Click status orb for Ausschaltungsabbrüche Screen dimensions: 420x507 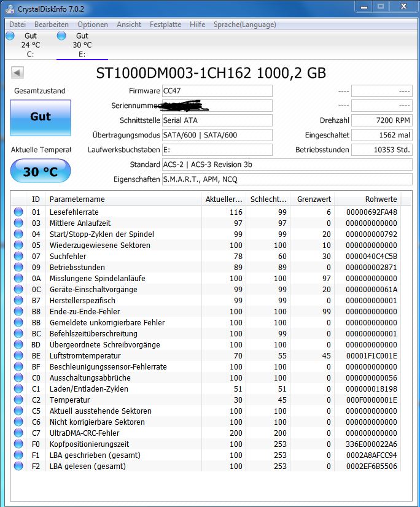tap(18, 377)
